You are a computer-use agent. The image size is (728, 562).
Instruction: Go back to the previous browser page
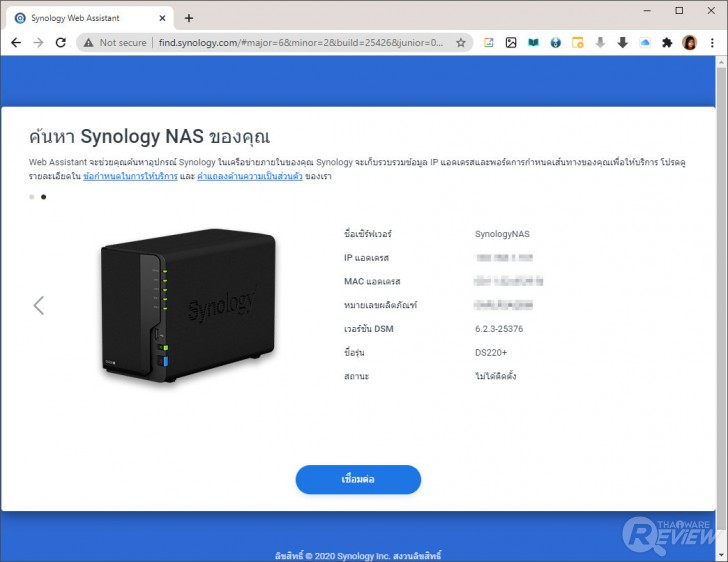pos(16,43)
